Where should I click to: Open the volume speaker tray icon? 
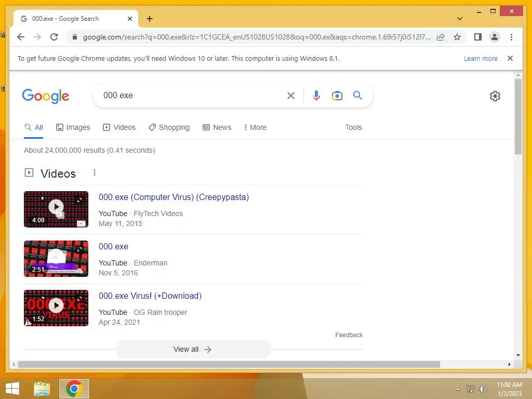click(483, 389)
